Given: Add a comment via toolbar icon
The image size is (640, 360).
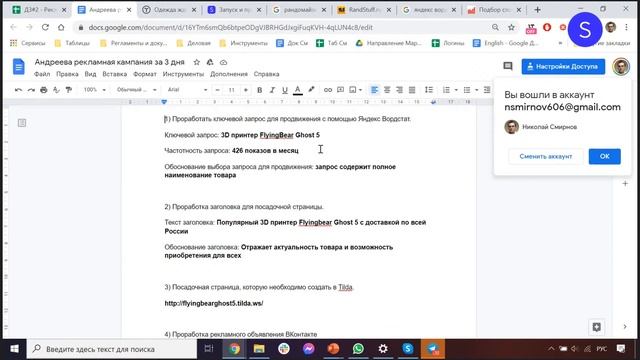Looking at the screenshot, I should coord(340,90).
